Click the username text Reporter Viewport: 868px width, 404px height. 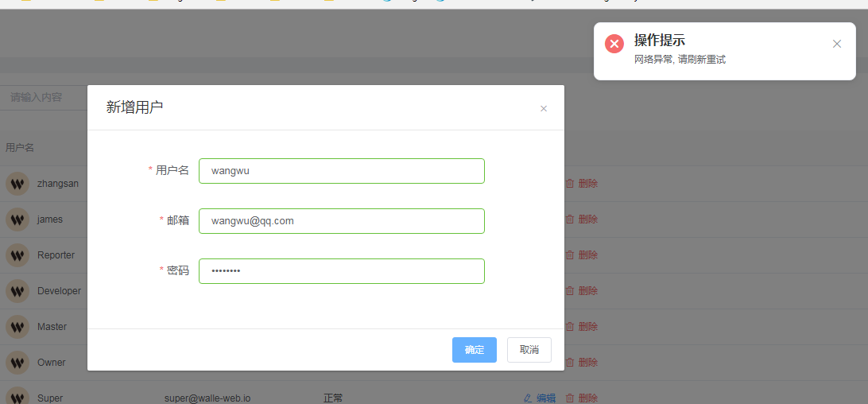tap(56, 255)
